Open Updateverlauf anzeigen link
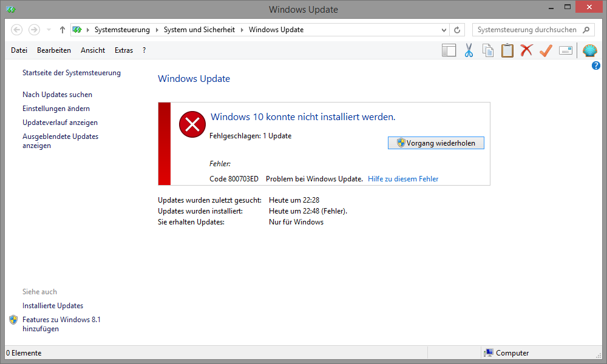 click(x=60, y=122)
